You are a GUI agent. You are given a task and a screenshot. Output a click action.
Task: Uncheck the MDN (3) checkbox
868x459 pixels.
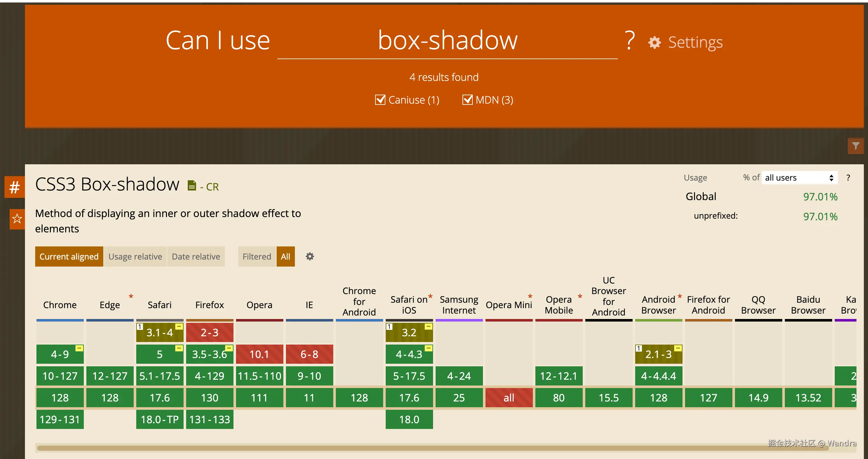tap(467, 100)
